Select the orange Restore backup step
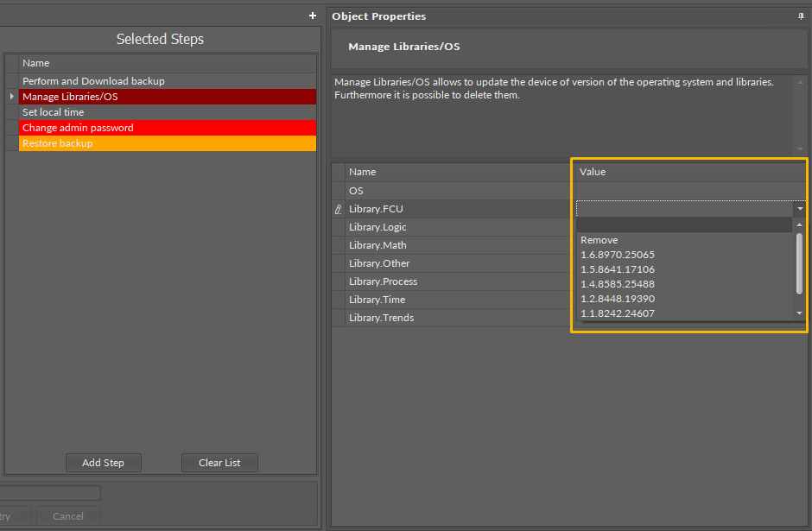The image size is (812, 531). (58, 143)
